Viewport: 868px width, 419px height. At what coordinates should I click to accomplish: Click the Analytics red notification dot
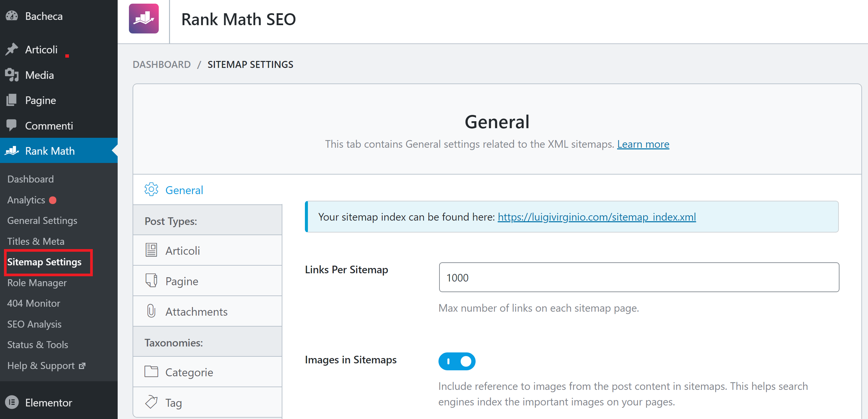click(x=53, y=200)
